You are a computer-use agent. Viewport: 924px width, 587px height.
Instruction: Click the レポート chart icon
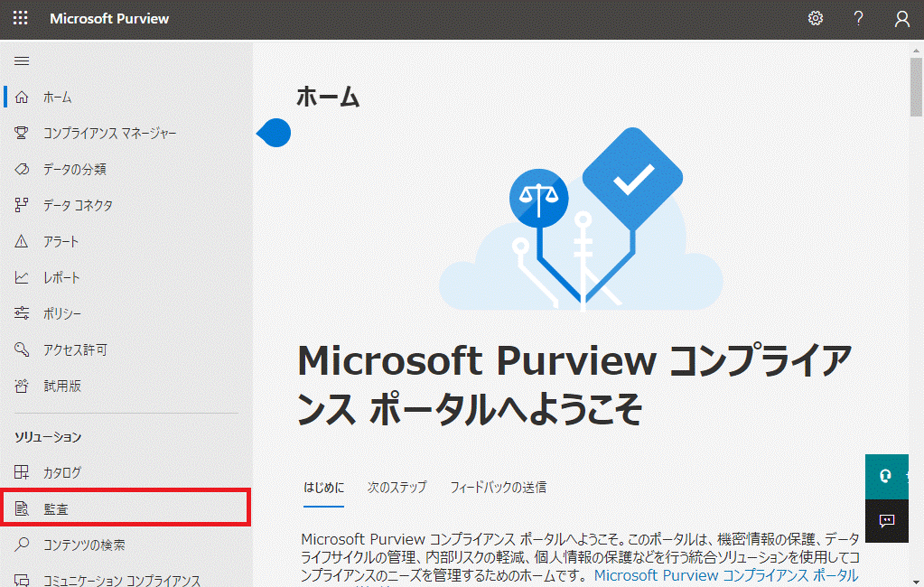pyautogui.click(x=22, y=277)
